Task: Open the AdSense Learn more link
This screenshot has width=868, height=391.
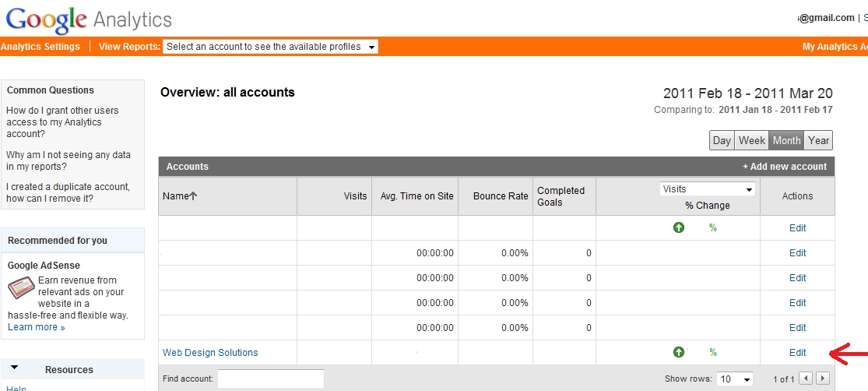Action: pos(36,327)
